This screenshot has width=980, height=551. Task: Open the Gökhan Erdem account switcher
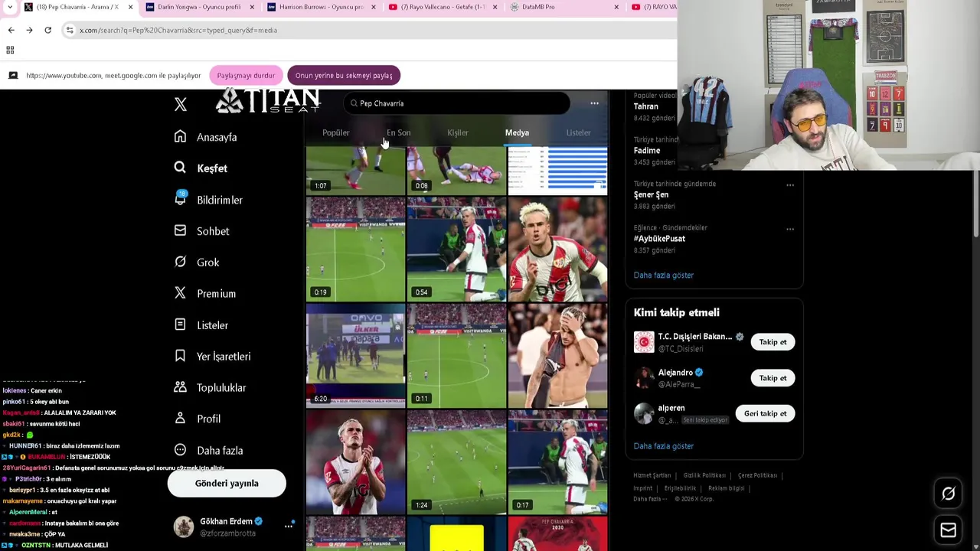click(x=232, y=527)
